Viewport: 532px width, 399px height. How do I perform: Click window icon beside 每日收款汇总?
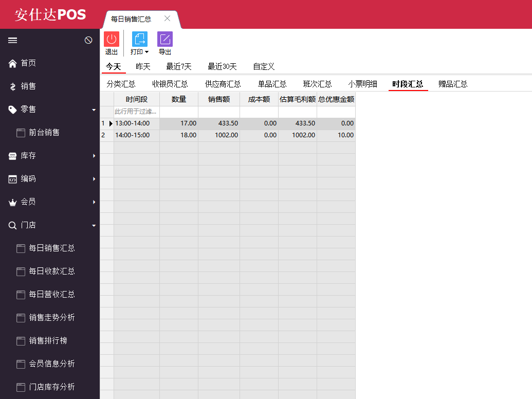tap(21, 271)
